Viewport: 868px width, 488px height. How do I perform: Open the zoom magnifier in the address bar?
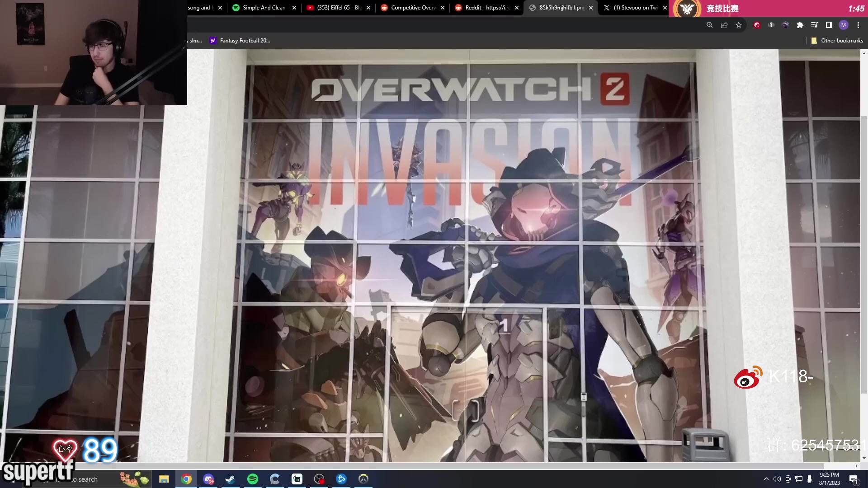click(x=710, y=25)
